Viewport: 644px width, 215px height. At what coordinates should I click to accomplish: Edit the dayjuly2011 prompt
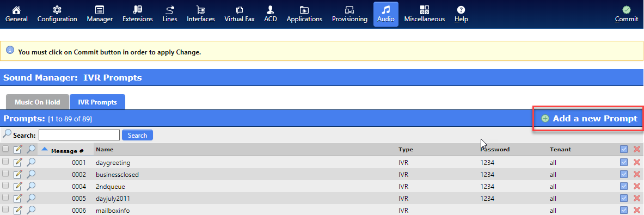tap(18, 198)
